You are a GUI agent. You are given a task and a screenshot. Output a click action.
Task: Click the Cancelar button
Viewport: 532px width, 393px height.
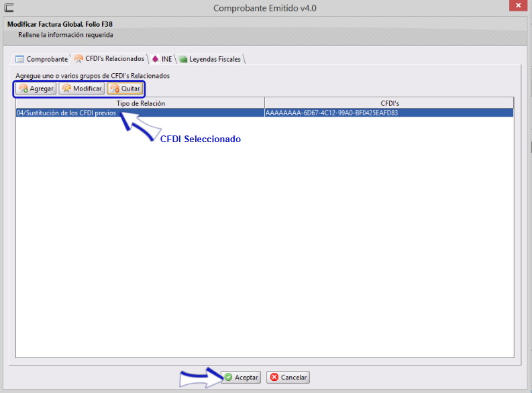(x=288, y=377)
